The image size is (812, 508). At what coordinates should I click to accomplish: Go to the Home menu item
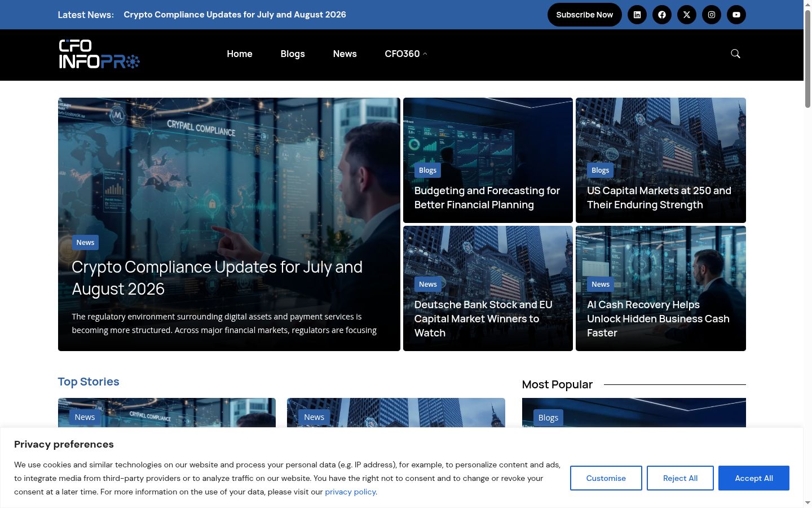click(x=240, y=54)
